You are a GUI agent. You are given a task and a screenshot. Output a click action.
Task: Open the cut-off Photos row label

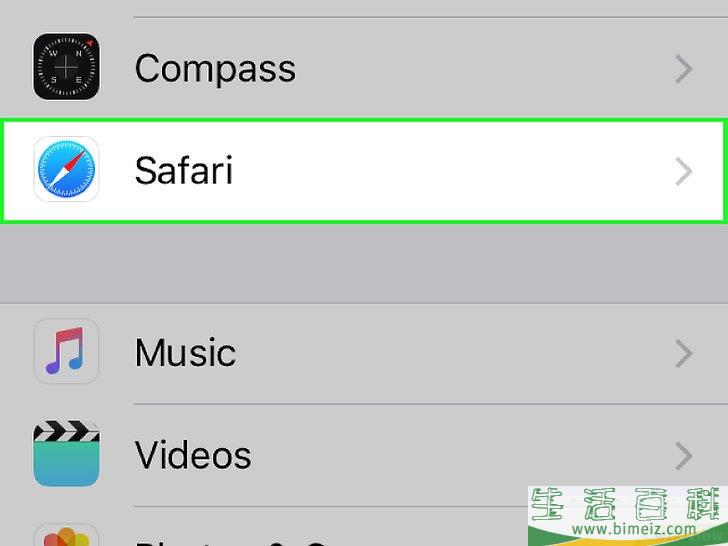click(x=232, y=542)
